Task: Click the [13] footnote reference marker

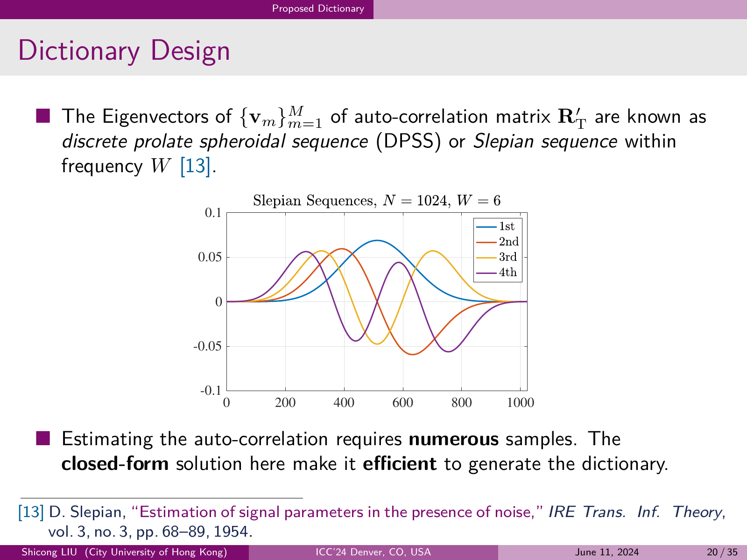Action: click(31, 512)
